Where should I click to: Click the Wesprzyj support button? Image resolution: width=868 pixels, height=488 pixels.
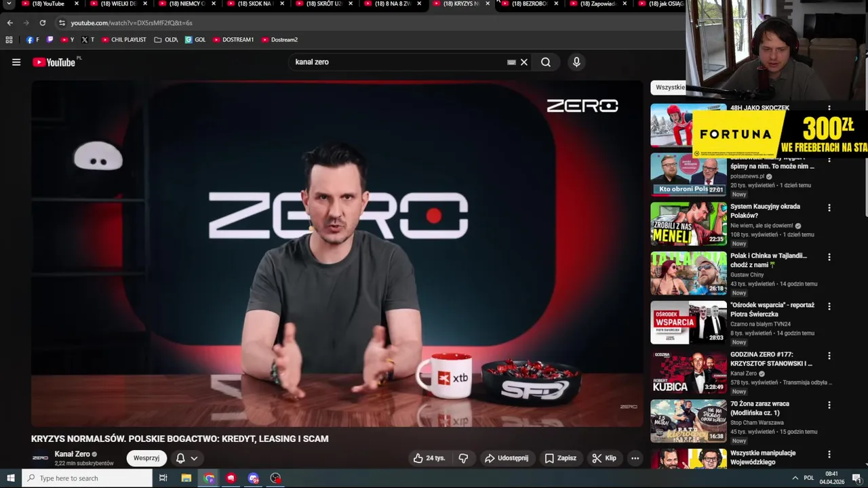pos(146,458)
